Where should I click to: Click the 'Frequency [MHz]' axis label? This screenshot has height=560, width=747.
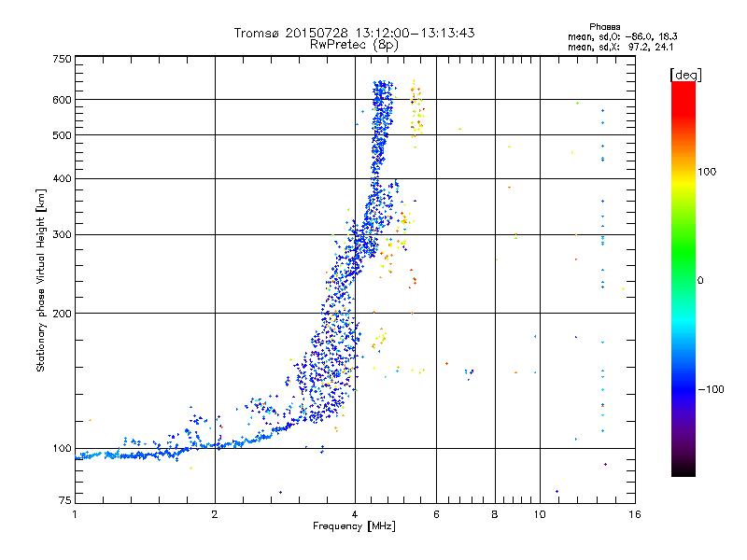click(354, 526)
